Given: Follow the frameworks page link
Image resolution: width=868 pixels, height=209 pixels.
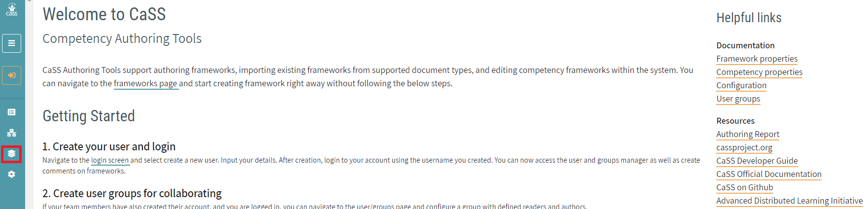Looking at the screenshot, I should [x=145, y=83].
